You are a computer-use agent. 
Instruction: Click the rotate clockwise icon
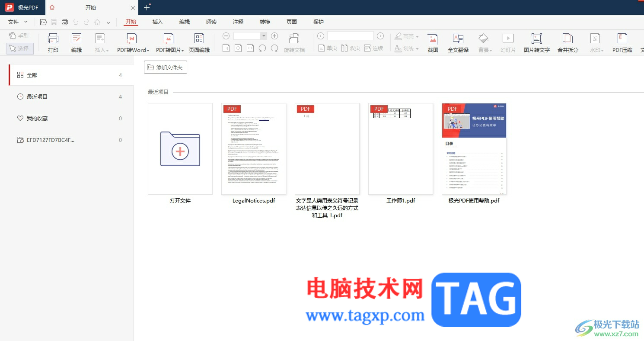click(274, 48)
